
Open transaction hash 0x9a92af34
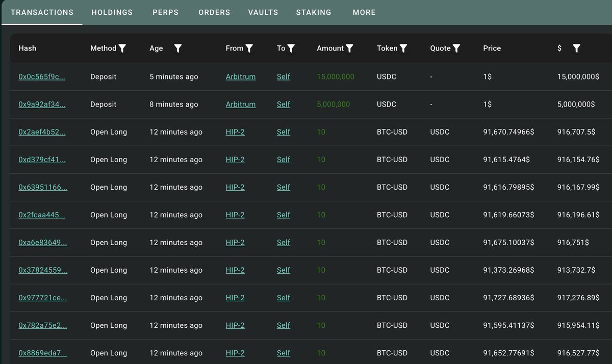pos(42,104)
